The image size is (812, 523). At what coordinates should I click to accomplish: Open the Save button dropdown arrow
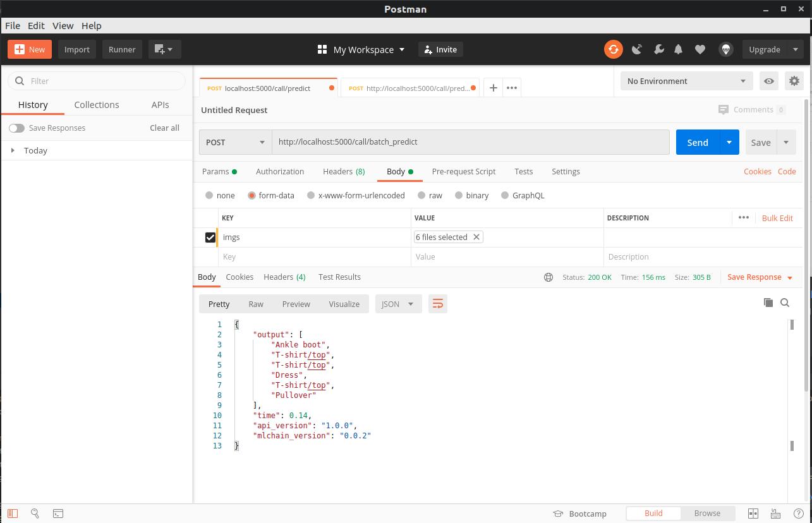785,142
